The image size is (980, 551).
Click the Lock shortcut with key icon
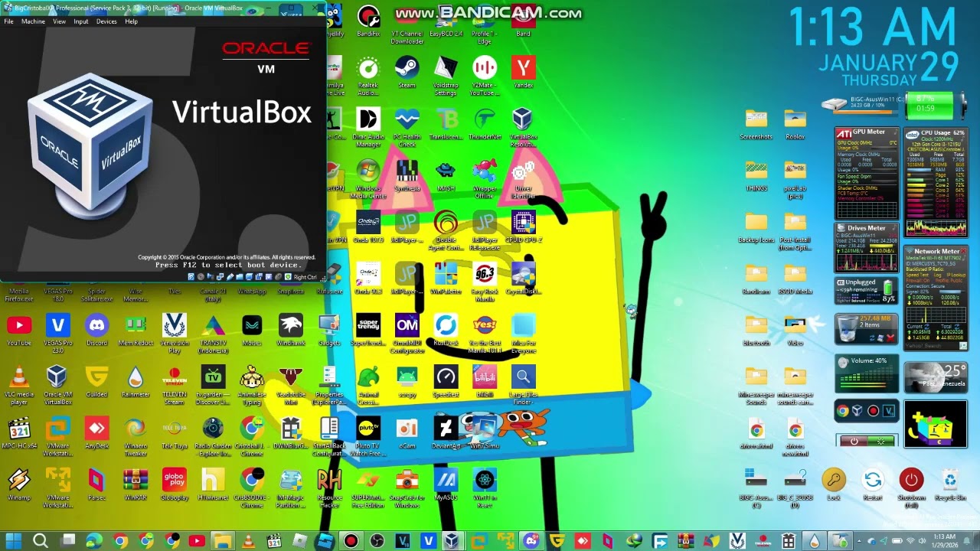pyautogui.click(x=834, y=484)
